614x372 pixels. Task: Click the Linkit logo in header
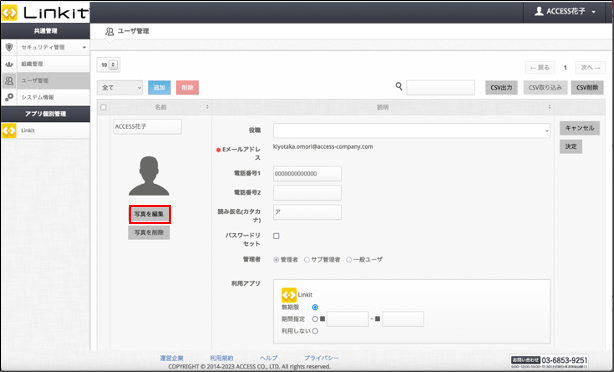[45, 13]
